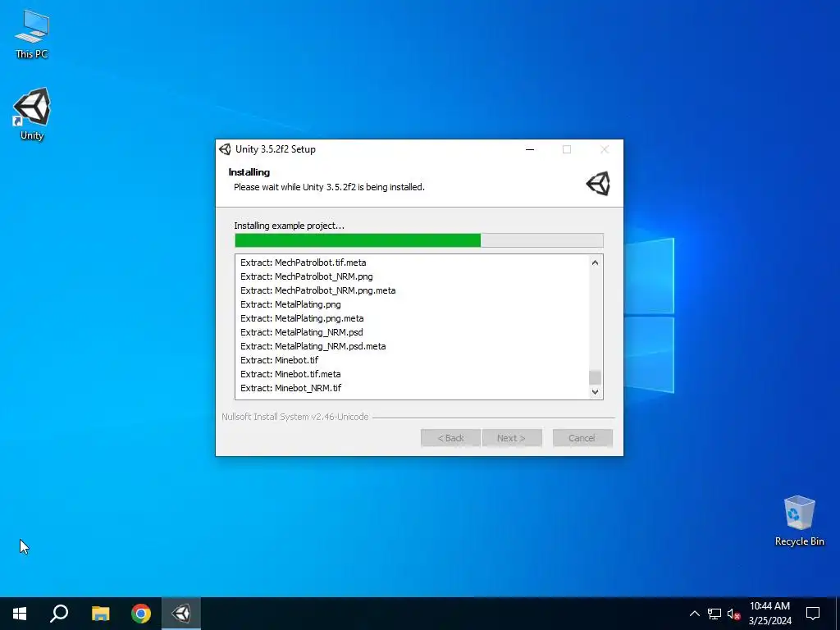Image resolution: width=840 pixels, height=630 pixels.
Task: Select log line MetalPlating.png
Action: 291,304
